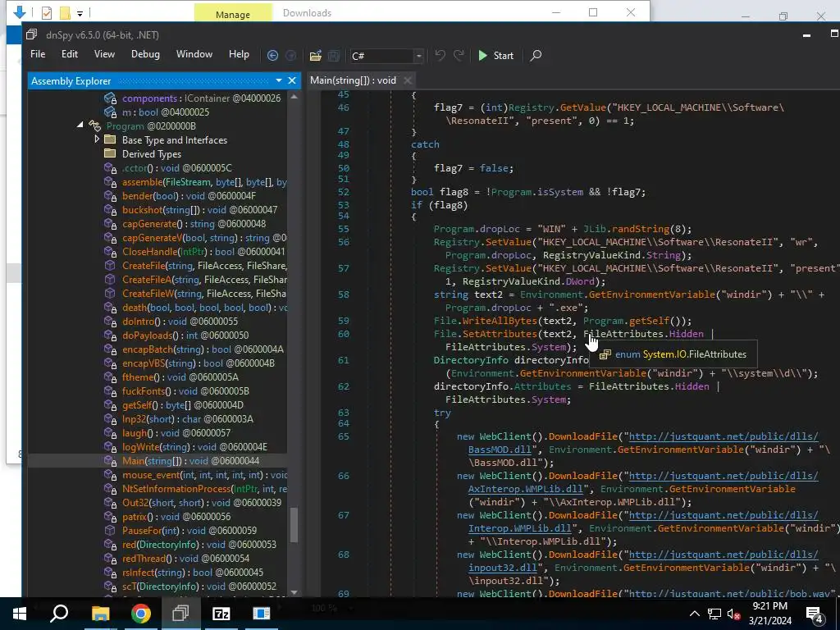840x630 pixels.
Task: Select the encapBatch(string) method
Action: click(x=203, y=349)
